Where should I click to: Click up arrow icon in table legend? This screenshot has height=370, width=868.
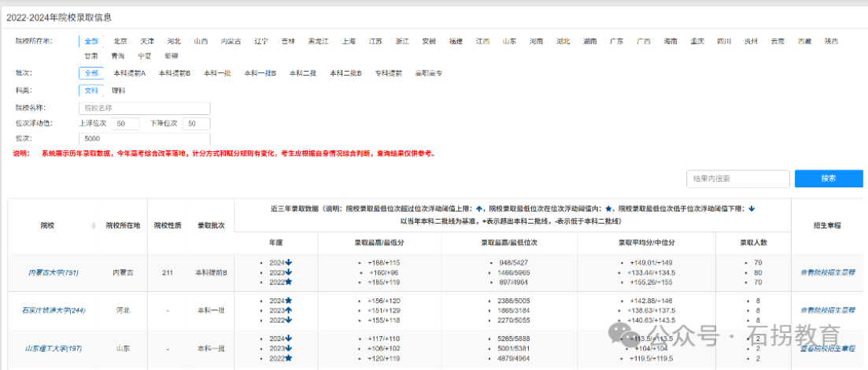[479, 209]
